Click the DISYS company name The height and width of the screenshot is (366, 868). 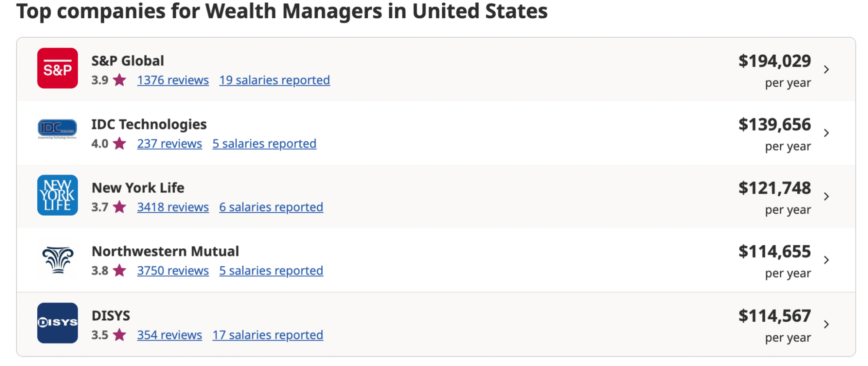[111, 316]
